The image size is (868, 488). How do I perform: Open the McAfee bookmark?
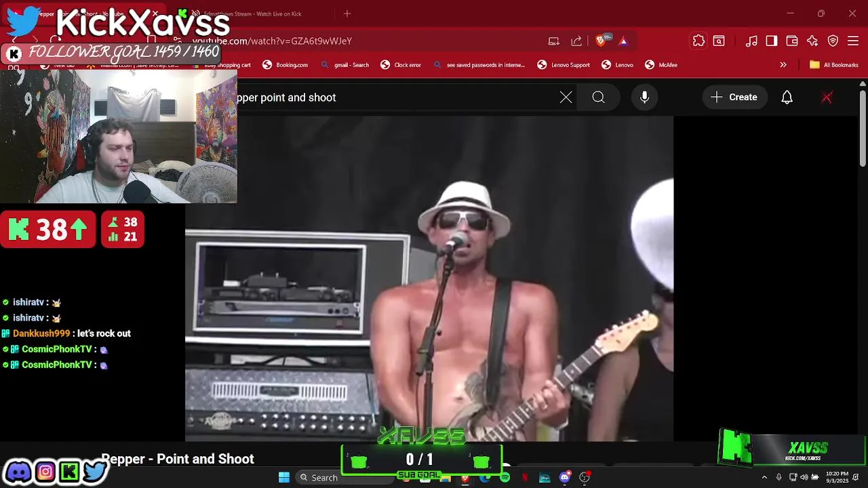click(661, 65)
